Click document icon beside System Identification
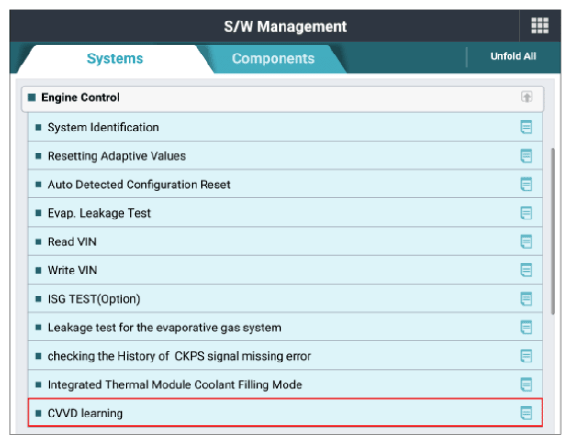 (526, 127)
